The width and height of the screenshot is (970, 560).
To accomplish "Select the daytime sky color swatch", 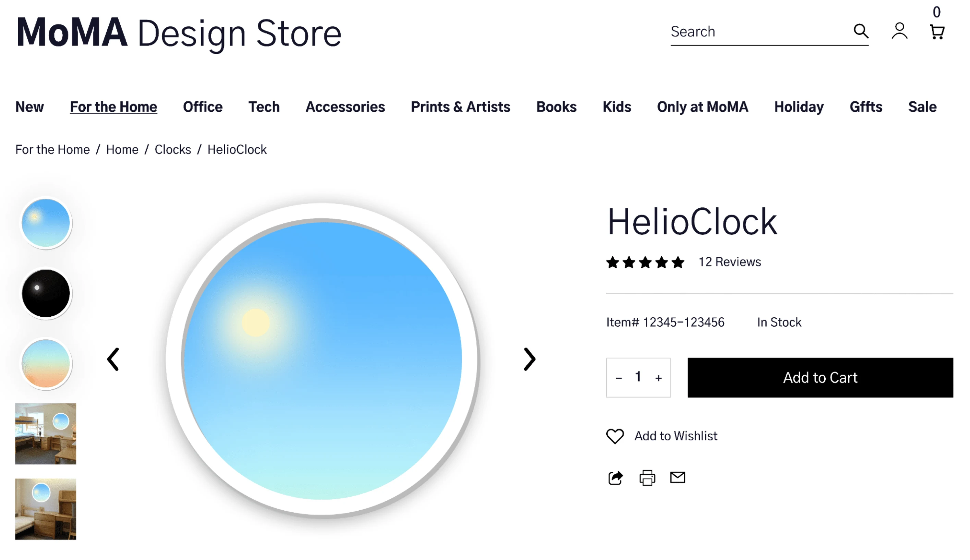I will pyautogui.click(x=45, y=222).
